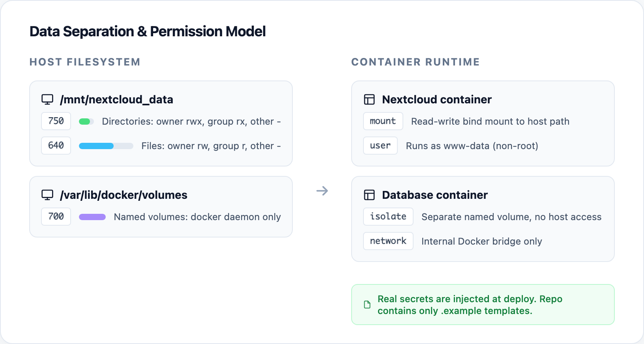Click text 'Separate named volume, no host access'
644x344 pixels.
click(511, 217)
